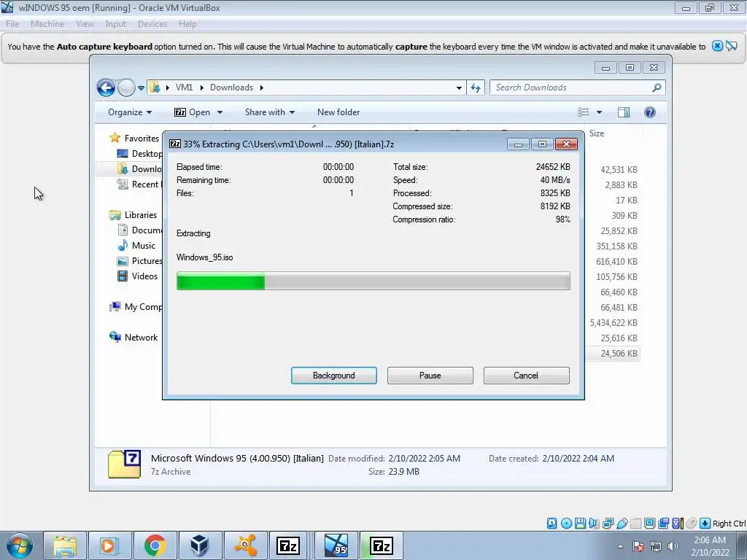Expand the Open button dropdown arrow
Image resolution: width=747 pixels, height=560 pixels.
220,112
